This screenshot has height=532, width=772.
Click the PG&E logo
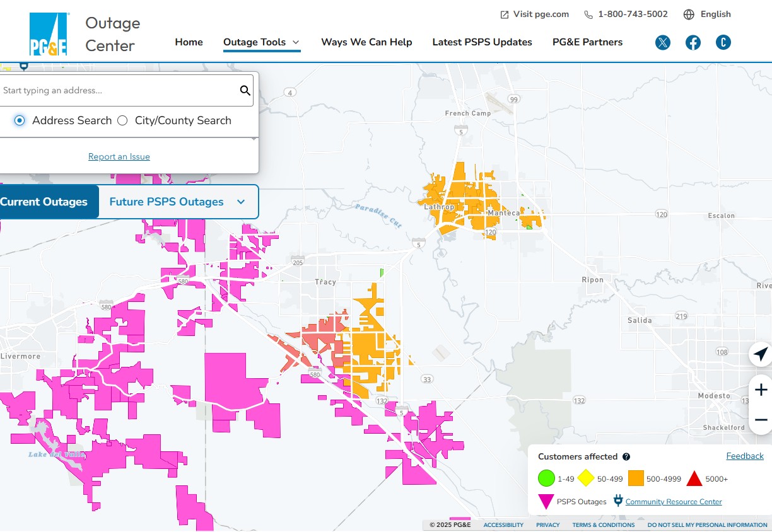click(49, 34)
